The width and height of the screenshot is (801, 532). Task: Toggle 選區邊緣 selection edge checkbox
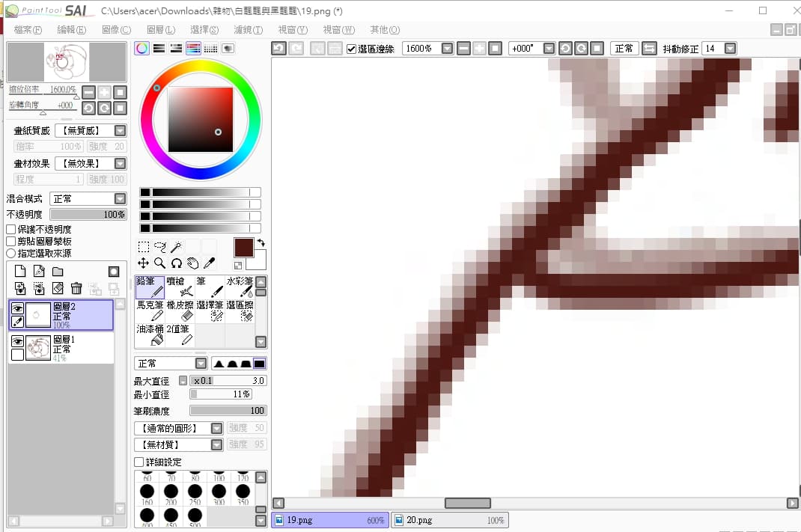(351, 49)
